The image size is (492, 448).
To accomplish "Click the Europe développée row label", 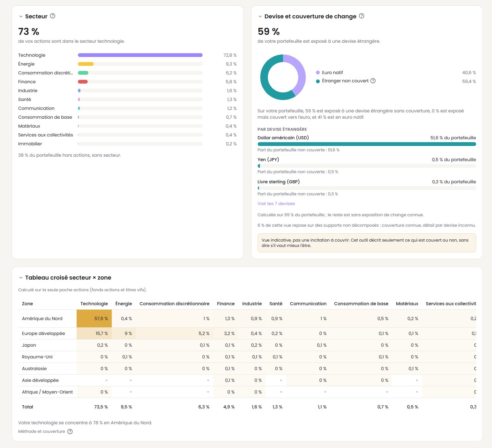I will click(x=43, y=333).
